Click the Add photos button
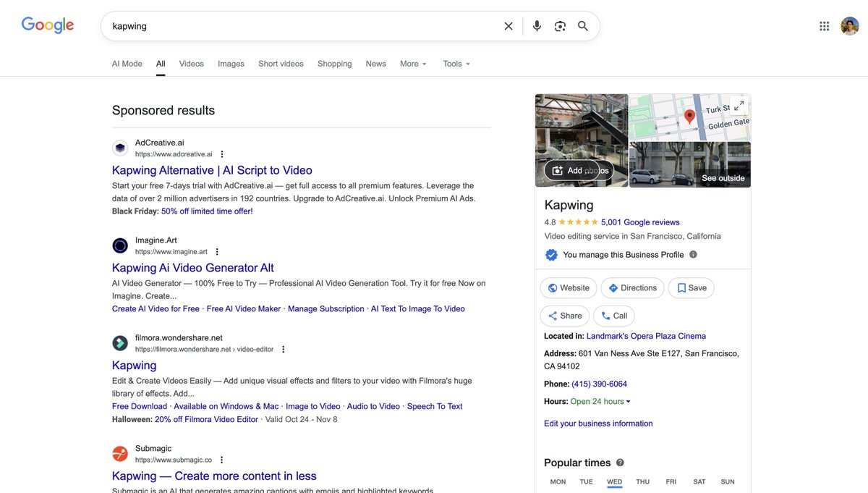This screenshot has height=493, width=868. tap(580, 171)
